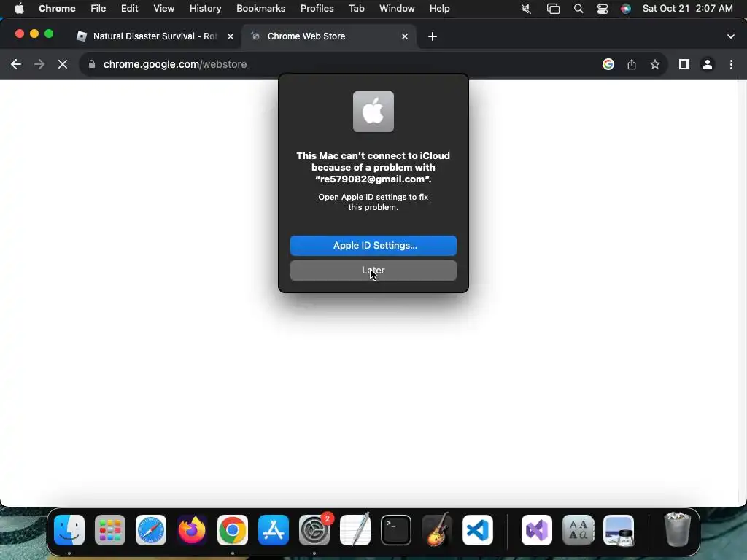Open GarageBand from the Dock

(437, 530)
